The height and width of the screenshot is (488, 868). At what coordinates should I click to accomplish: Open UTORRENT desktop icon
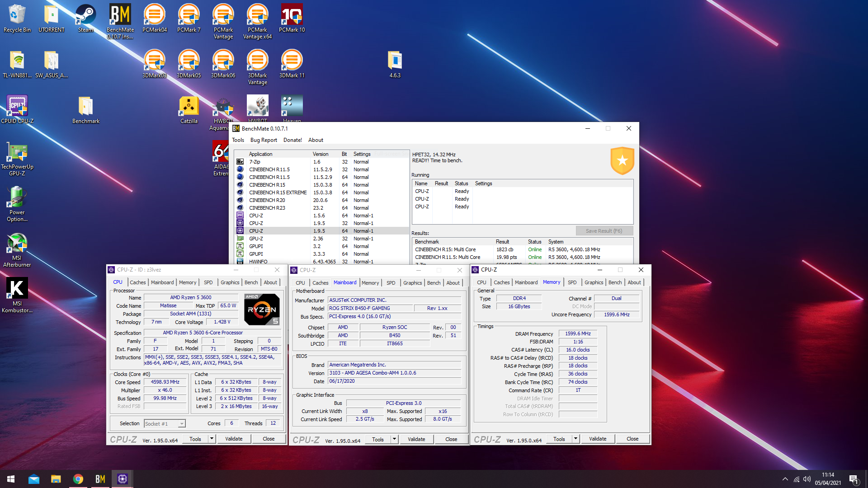point(52,18)
